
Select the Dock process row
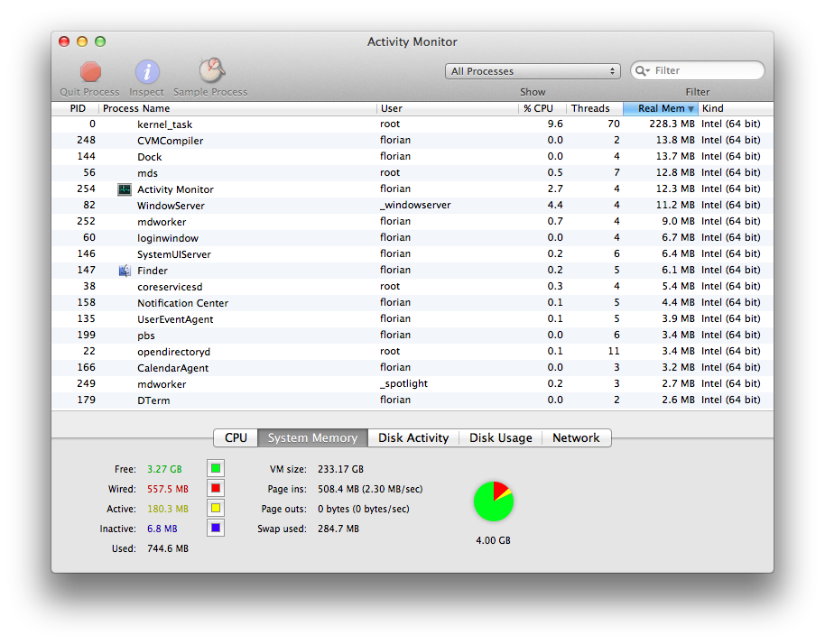[412, 157]
